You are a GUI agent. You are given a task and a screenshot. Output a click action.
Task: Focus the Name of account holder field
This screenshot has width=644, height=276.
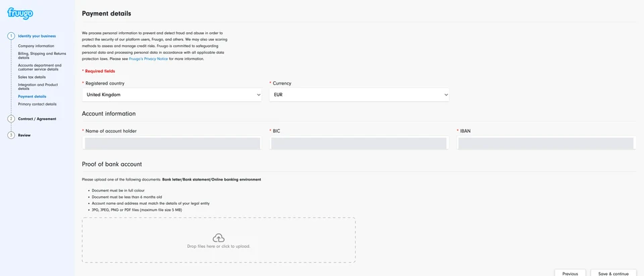tap(172, 143)
